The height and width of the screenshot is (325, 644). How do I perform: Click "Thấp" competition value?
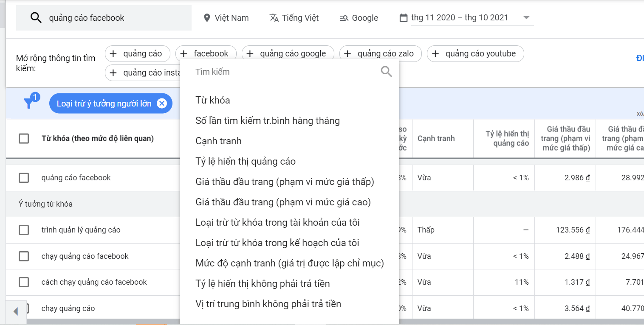[x=426, y=230]
